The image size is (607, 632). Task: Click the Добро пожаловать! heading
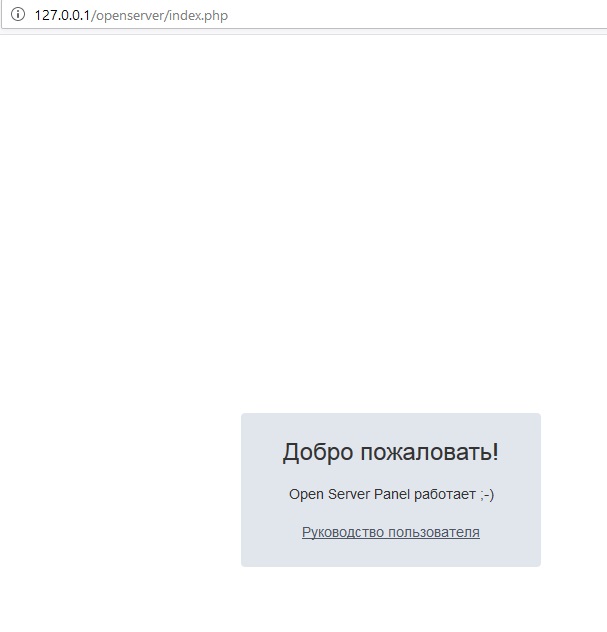[x=390, y=452]
